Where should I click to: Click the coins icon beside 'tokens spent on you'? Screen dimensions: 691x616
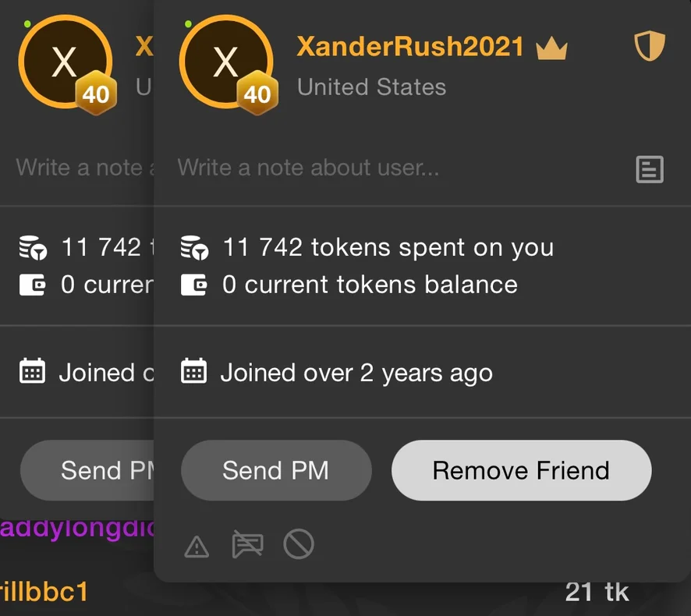coord(195,248)
